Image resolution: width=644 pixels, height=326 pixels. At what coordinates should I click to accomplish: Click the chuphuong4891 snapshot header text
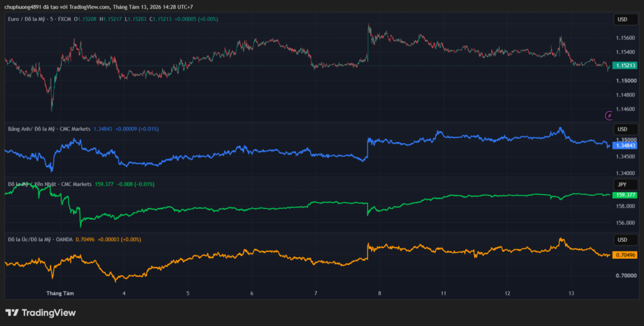coord(99,7)
